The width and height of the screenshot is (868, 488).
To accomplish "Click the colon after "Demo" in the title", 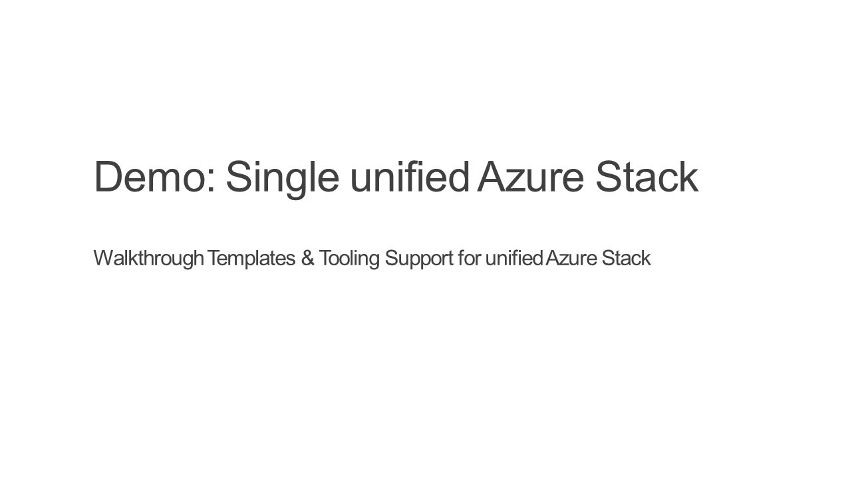I will pyautogui.click(x=212, y=182).
